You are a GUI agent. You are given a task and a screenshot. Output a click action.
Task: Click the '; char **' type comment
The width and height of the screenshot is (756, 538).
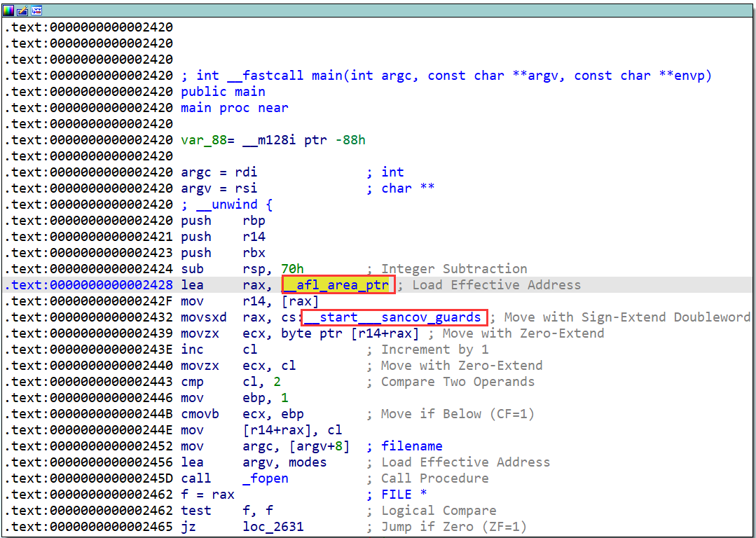pos(401,188)
